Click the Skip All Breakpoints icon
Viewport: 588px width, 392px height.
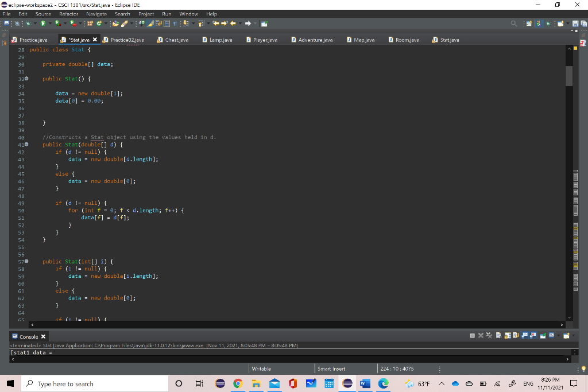click(17, 24)
